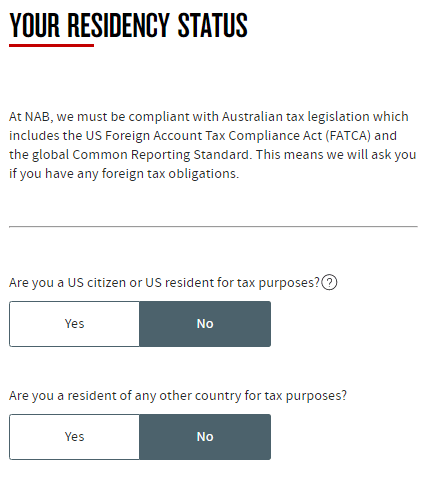Image resolution: width=432 pixels, height=496 pixels.
Task: Click the red underline beneath the heading
Action: coord(51,45)
